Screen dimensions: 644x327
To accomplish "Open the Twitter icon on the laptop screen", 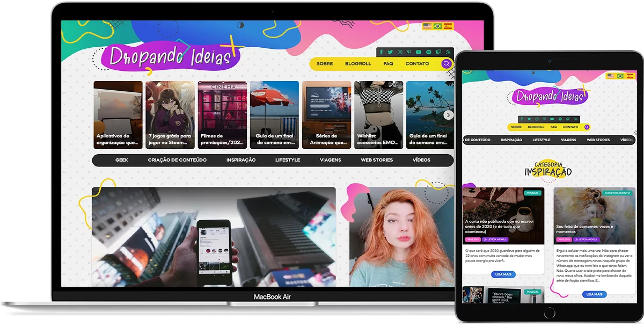I will [390, 52].
